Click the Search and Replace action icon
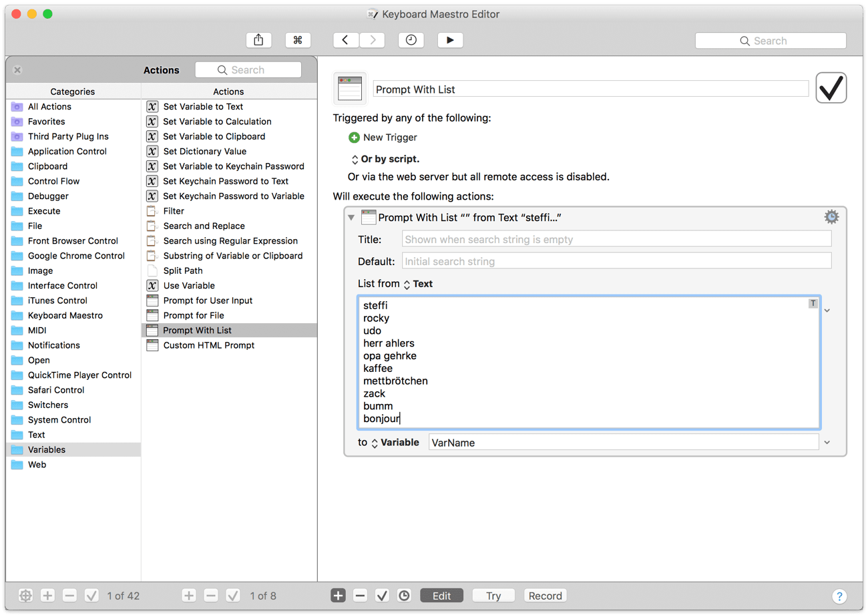Screen dimensions: 868x615 (x=152, y=226)
